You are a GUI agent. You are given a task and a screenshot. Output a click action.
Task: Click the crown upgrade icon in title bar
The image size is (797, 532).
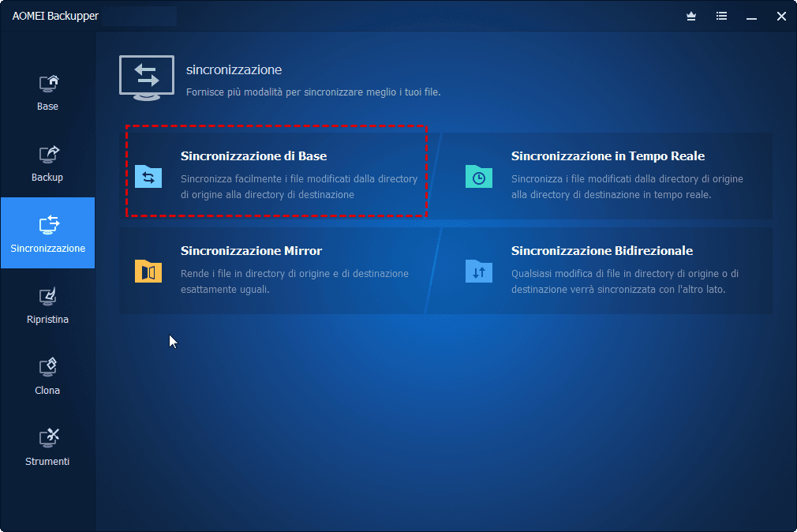(691, 17)
